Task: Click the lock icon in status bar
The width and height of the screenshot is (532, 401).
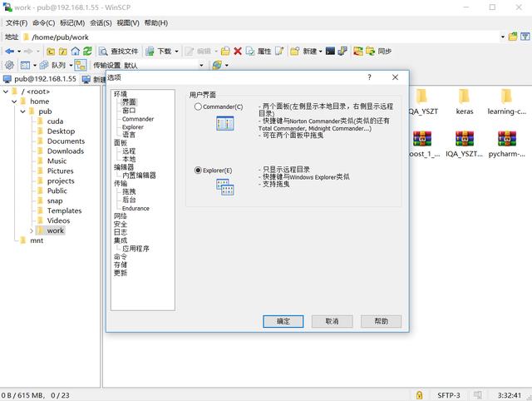Action: 419,395
